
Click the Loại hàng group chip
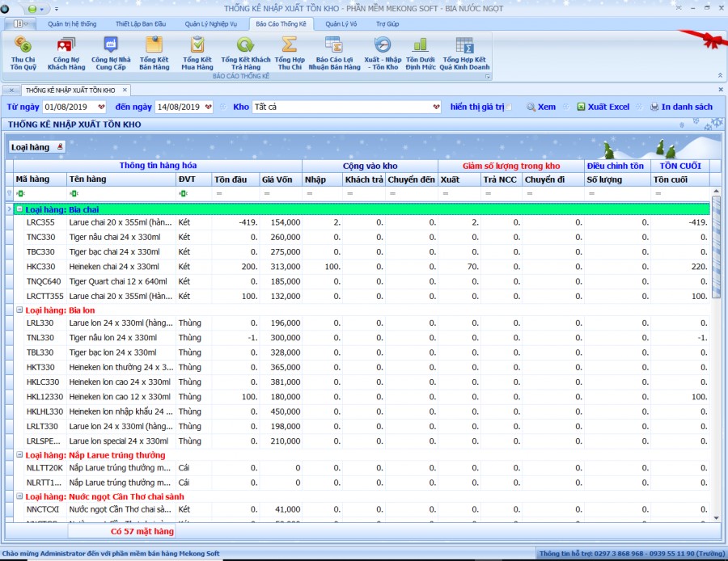[x=36, y=147]
